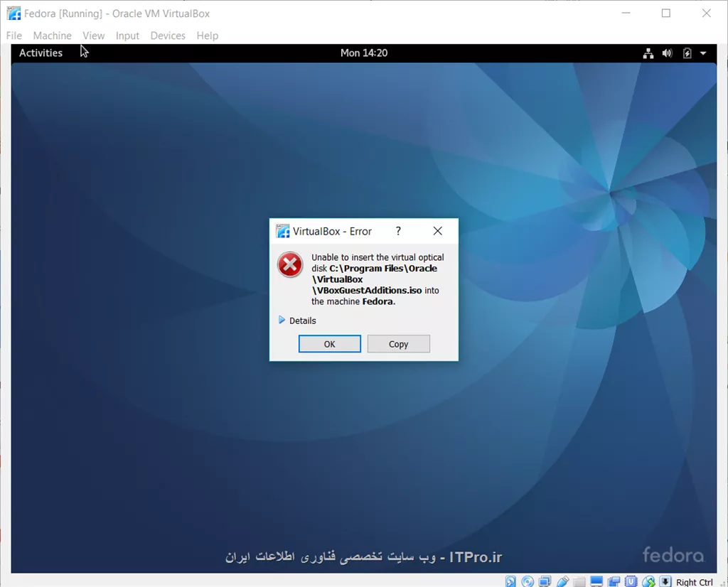Image resolution: width=728 pixels, height=587 pixels.
Task: Click the hard disk activity indicator in the status bar
Action: click(510, 581)
